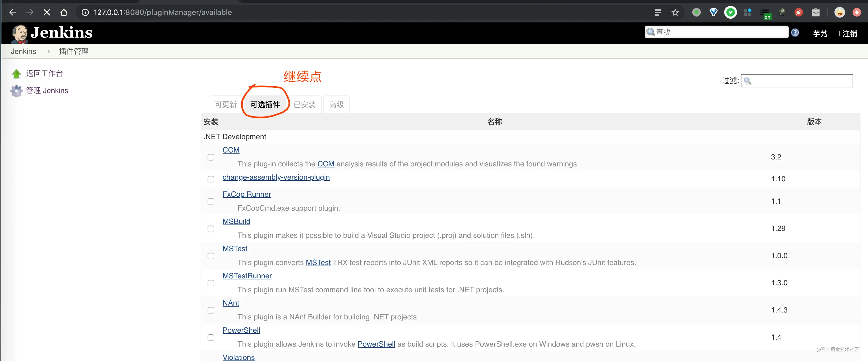Open the MSBuild plugin link

[x=236, y=221]
